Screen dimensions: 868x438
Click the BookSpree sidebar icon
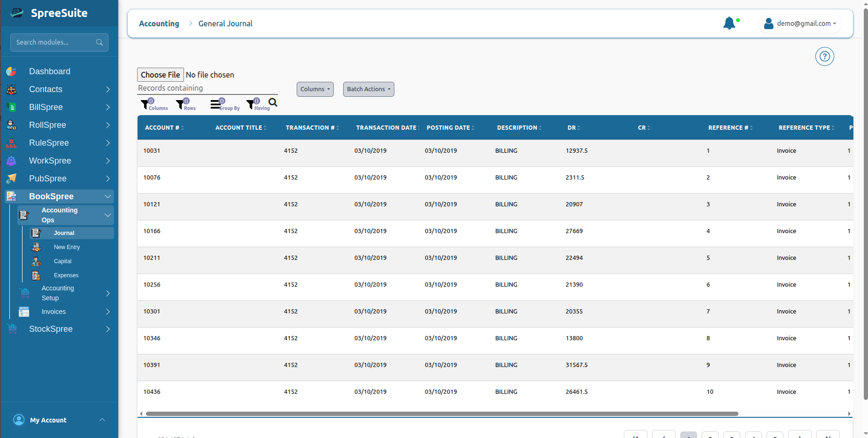point(11,196)
